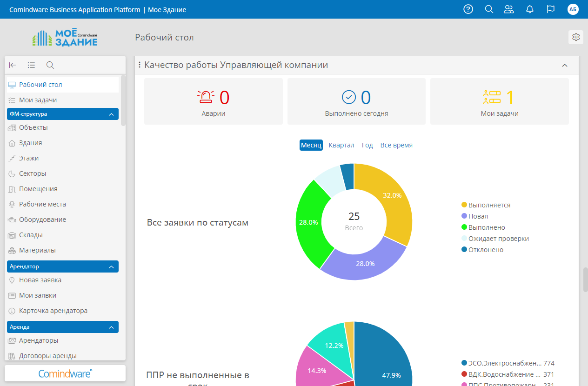Open the Аварии counter tile
Viewport: 588px width, 386px height.
[x=214, y=101]
